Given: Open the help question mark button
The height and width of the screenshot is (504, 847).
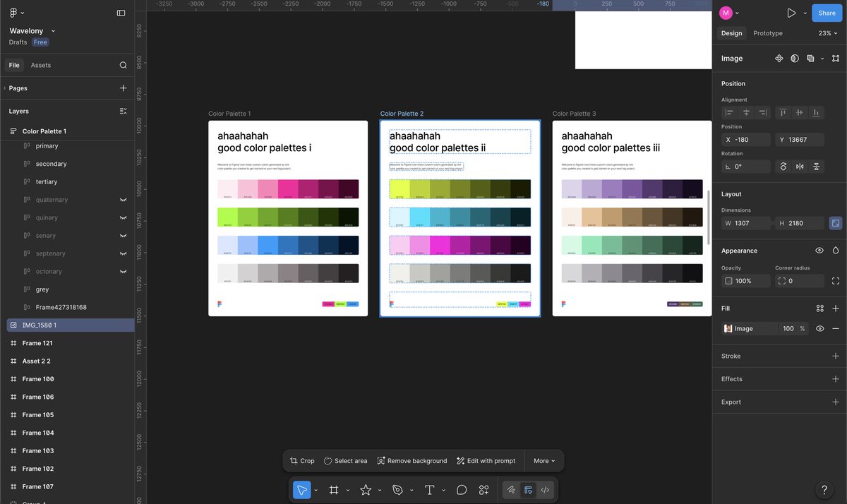Looking at the screenshot, I should (824, 490).
